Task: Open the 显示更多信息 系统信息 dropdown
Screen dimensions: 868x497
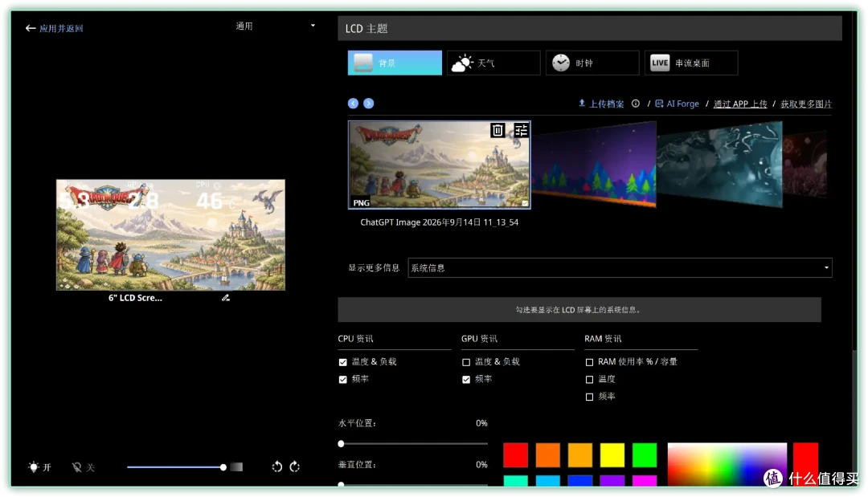Action: 620,267
